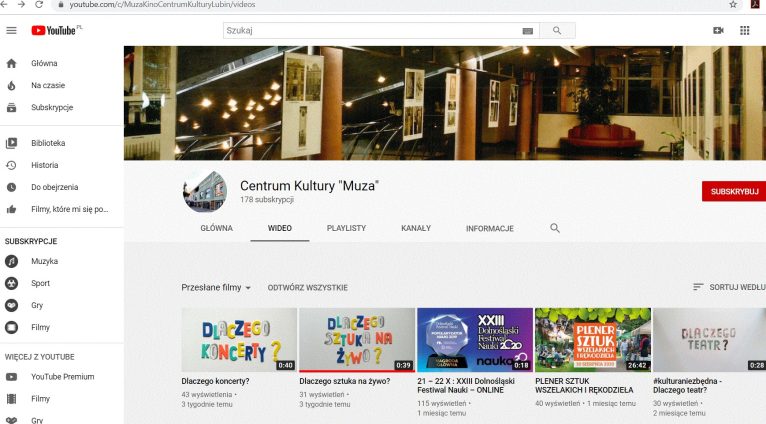Expand the Przesłane filmy dropdown

[216, 288]
